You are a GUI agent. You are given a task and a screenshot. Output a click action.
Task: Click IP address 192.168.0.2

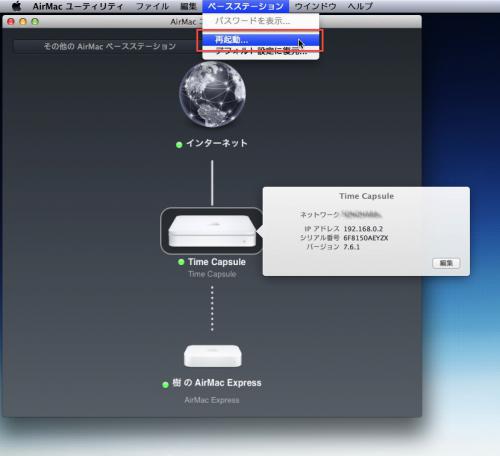pyautogui.click(x=363, y=229)
